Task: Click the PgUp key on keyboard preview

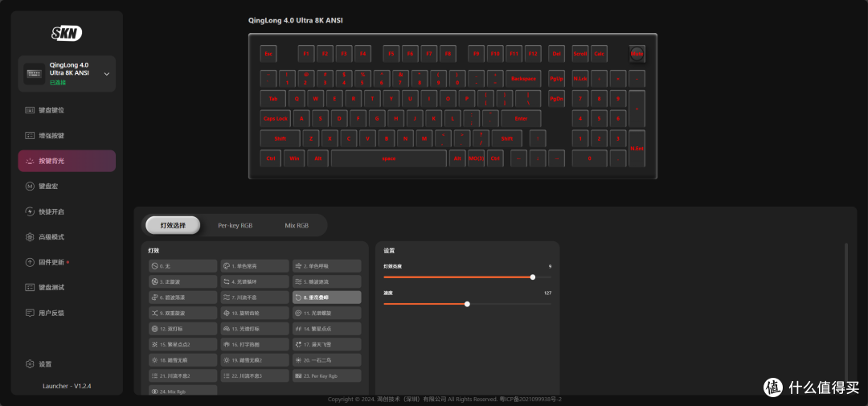Action: (x=556, y=79)
